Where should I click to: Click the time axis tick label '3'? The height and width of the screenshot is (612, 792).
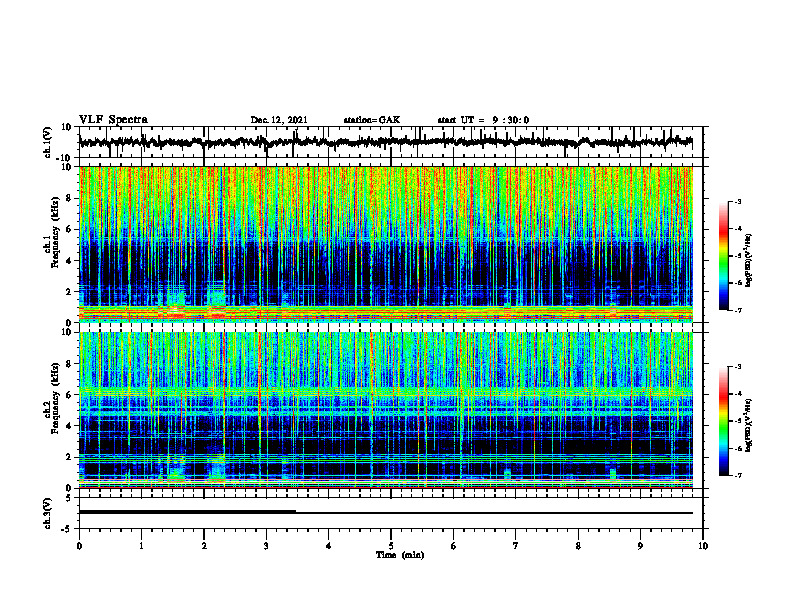(266, 546)
